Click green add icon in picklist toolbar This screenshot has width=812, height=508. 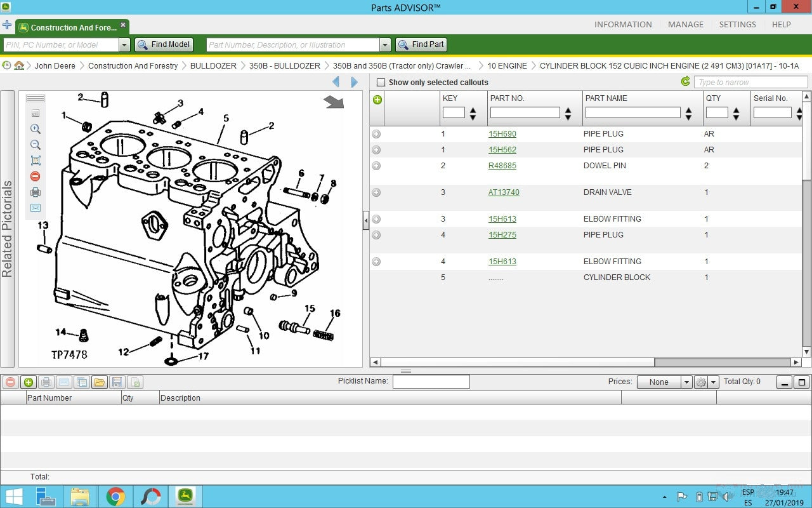(28, 382)
